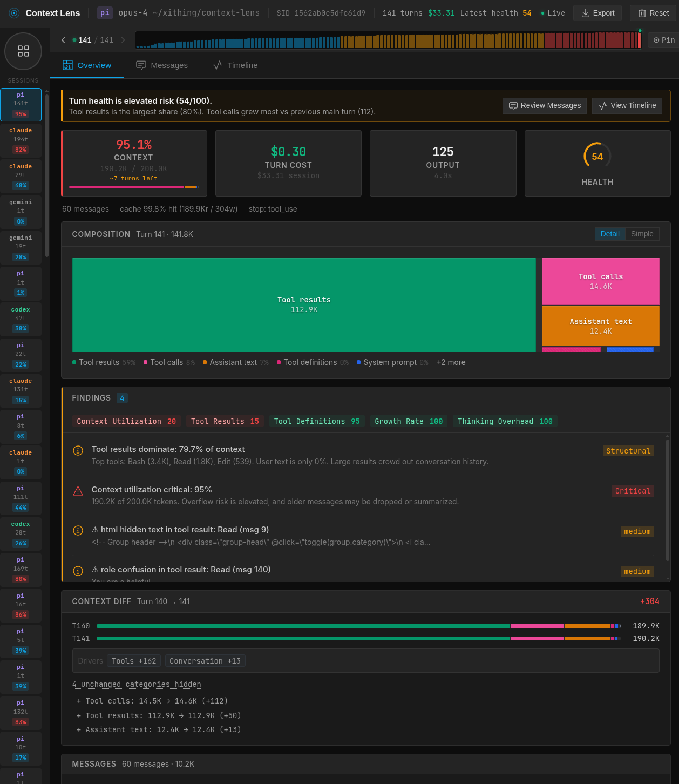This screenshot has width=679, height=784.
Task: Select the pi 111t session
Action: [21, 498]
